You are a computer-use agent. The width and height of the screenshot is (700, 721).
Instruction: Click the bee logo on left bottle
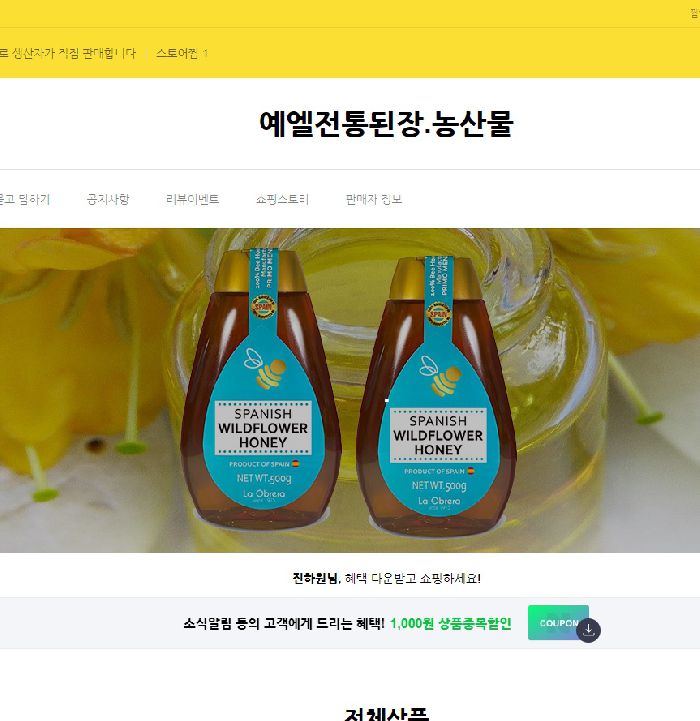click(x=265, y=367)
